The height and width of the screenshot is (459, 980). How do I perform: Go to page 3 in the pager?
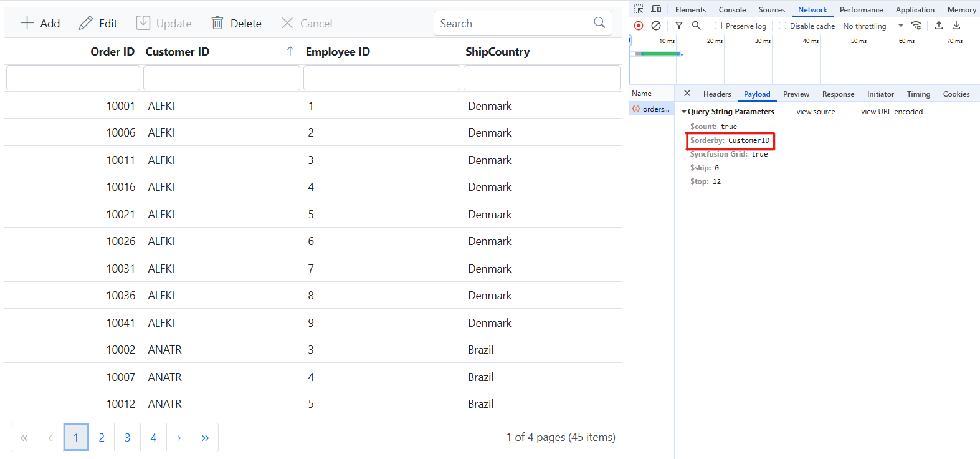coord(128,438)
